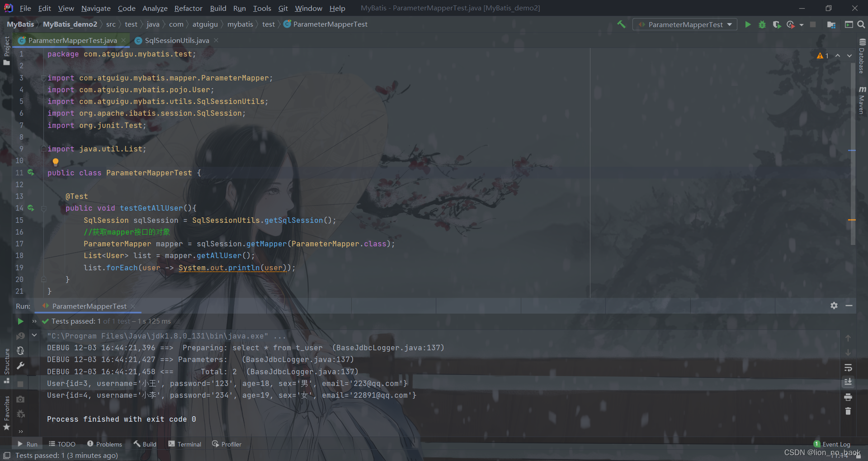868x461 pixels.
Task: Open the Problems tool window
Action: tap(104, 444)
